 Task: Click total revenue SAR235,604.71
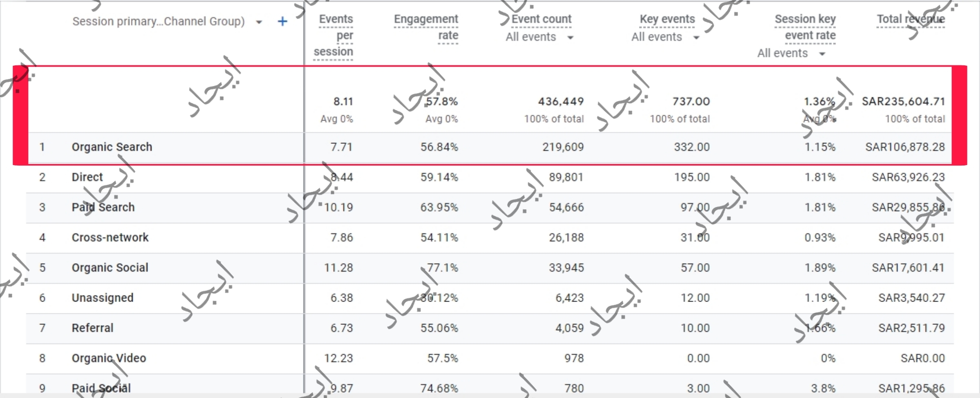[903, 101]
